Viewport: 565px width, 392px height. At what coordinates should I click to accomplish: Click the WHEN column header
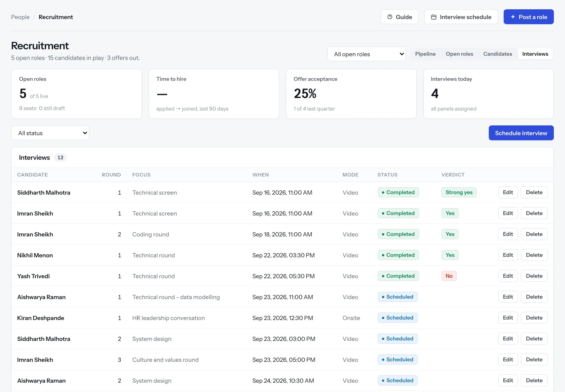[x=260, y=175]
